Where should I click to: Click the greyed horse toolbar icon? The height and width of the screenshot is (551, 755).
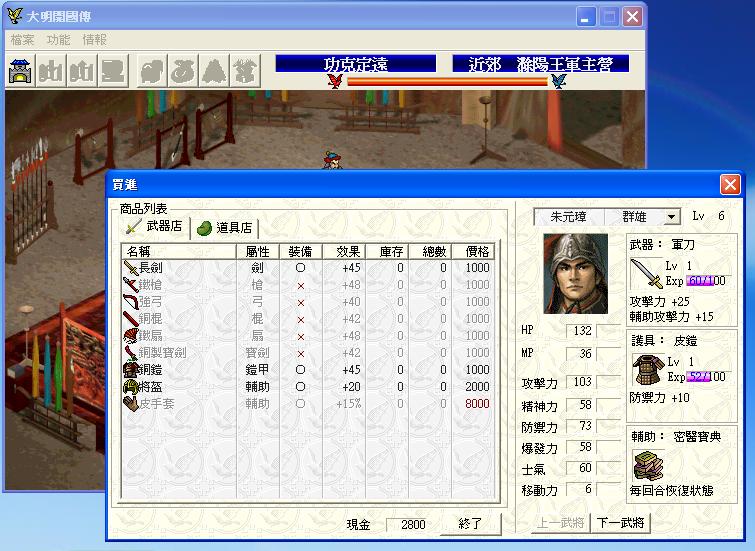(x=152, y=70)
